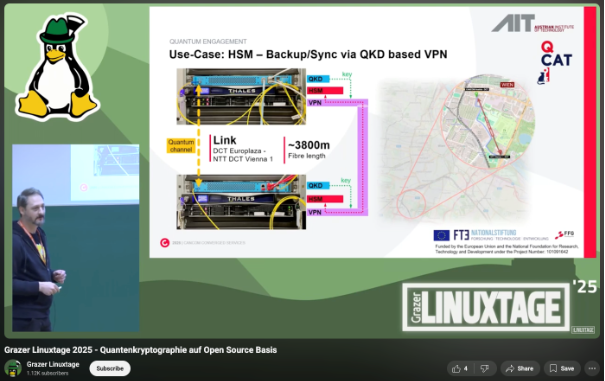Screen dimensions: 605x381
Task: Click the Vienna map circle inset
Action: [x=487, y=121]
